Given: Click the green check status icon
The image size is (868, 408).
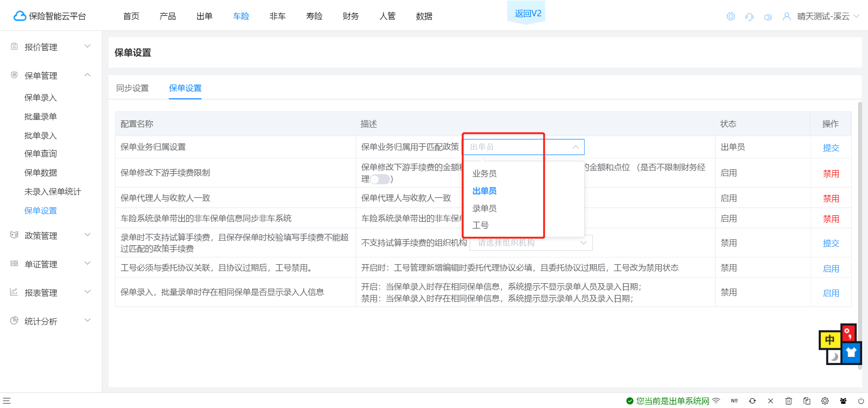Looking at the screenshot, I should tap(629, 401).
